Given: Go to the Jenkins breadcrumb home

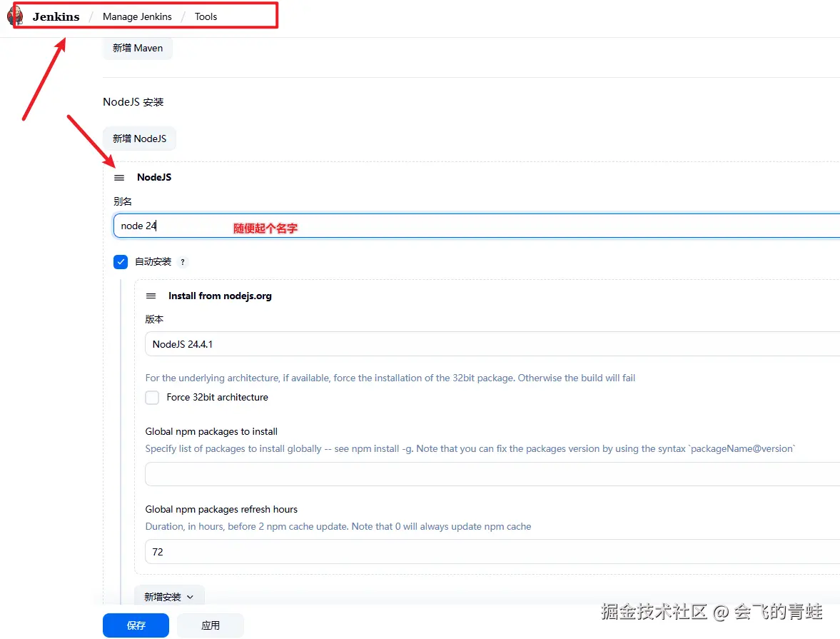Looking at the screenshot, I should tap(56, 16).
